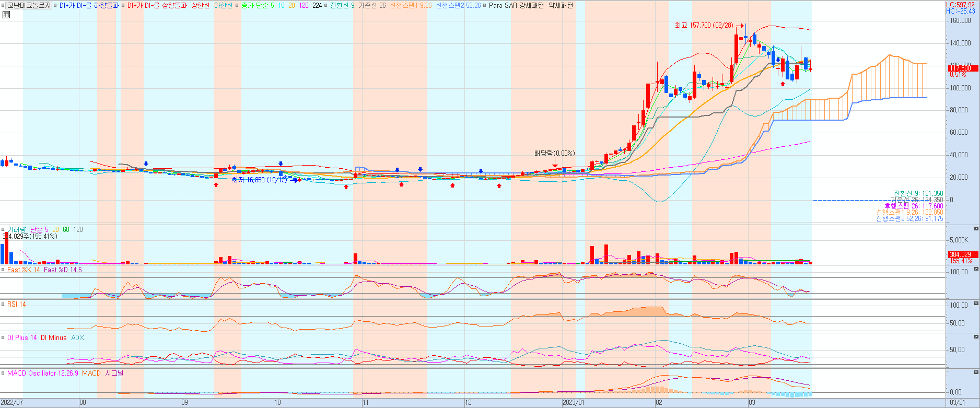The height and width of the screenshot is (408, 980).
Task: Click the small square before DI+가 DI-를 하향돌파
Action: click(56, 6)
